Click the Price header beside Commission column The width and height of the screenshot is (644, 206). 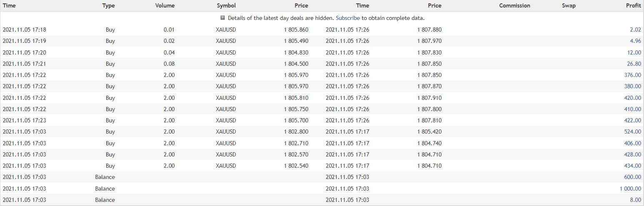coord(434,6)
